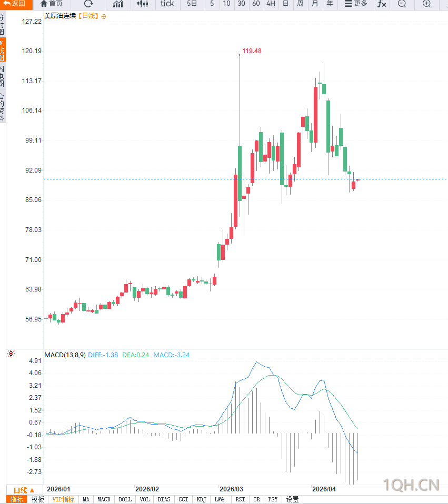448x504 pixels.
Task: Select the KDJ indicator tab
Action: click(201, 499)
